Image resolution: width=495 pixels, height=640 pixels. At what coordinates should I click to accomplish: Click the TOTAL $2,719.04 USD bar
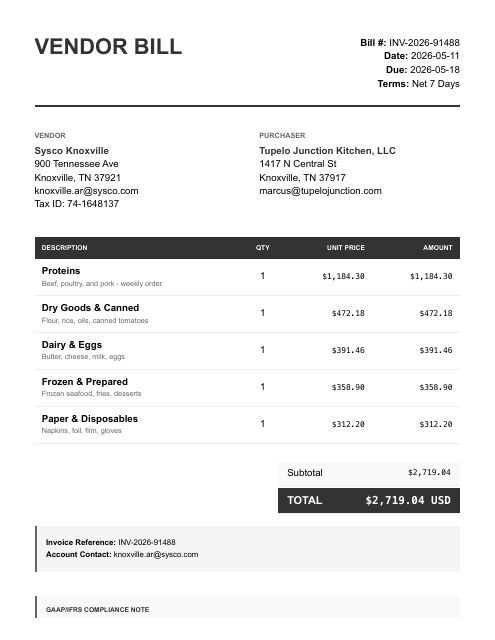369,500
